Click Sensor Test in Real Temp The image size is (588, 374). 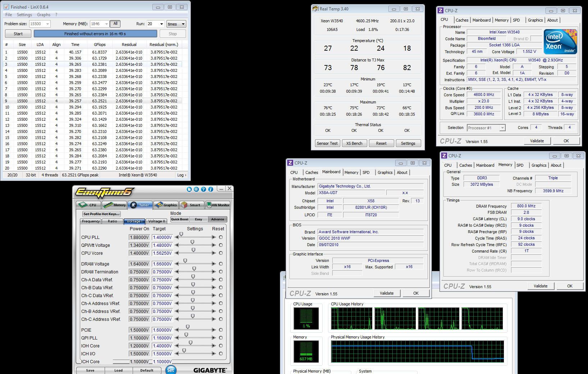click(x=327, y=143)
